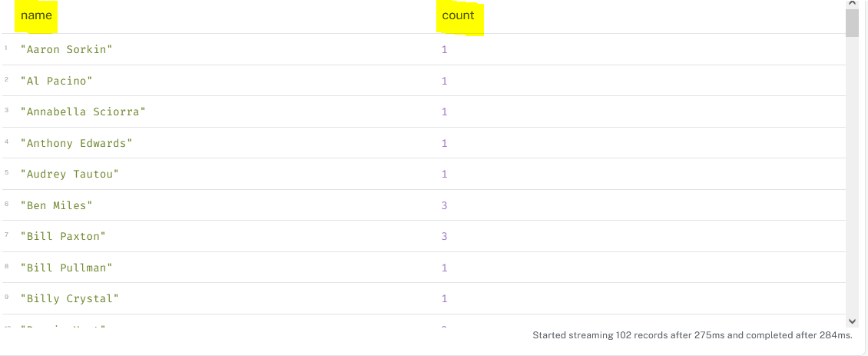Select the "Audrey Tautou" name cell
Screen dimensions: 868x356
click(70, 175)
